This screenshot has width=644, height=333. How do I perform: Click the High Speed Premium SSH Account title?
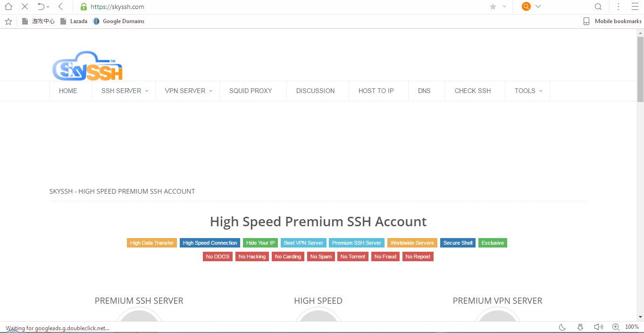tap(318, 222)
